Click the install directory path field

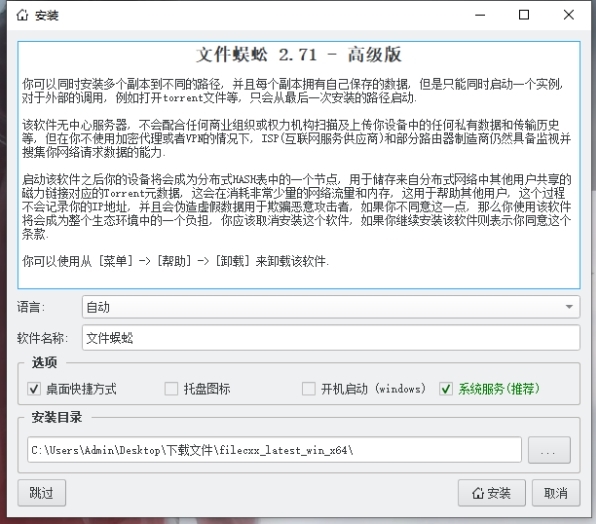[x=274, y=450]
